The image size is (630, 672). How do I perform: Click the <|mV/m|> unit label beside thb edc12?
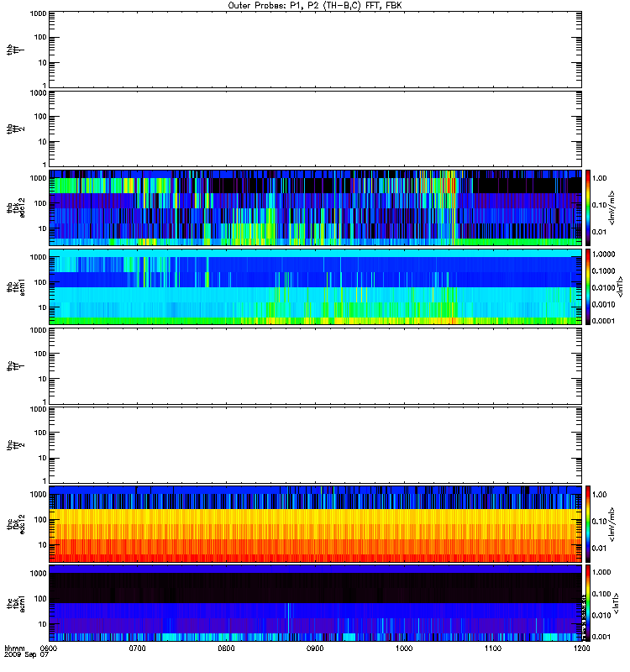[612, 207]
